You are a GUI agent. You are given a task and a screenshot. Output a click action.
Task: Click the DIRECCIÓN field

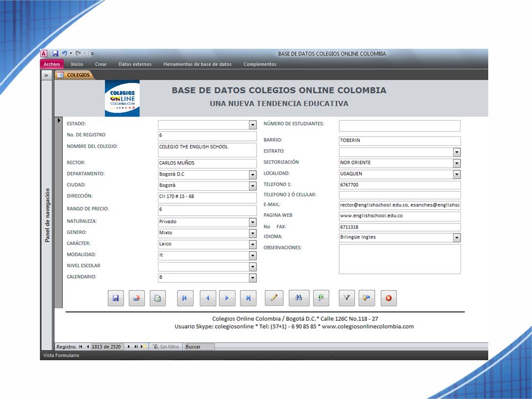pos(207,198)
